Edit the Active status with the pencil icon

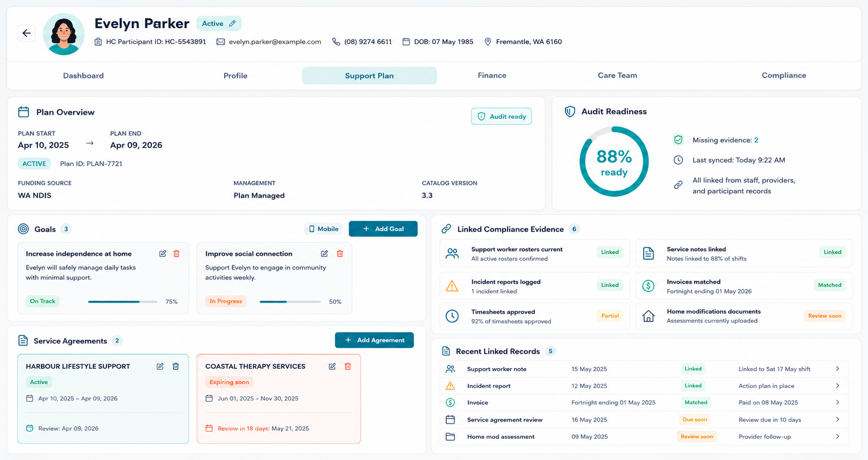(x=232, y=24)
